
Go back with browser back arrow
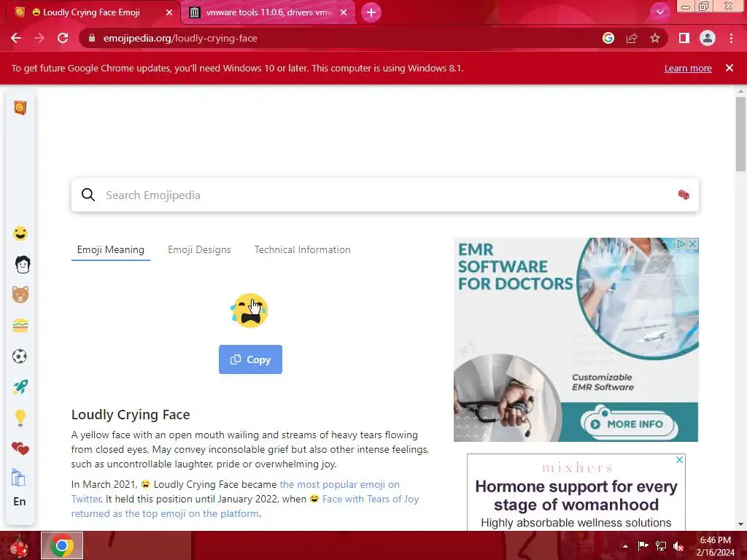point(16,38)
